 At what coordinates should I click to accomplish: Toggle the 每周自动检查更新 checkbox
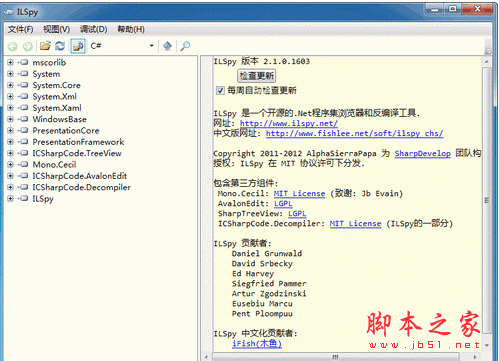(220, 90)
